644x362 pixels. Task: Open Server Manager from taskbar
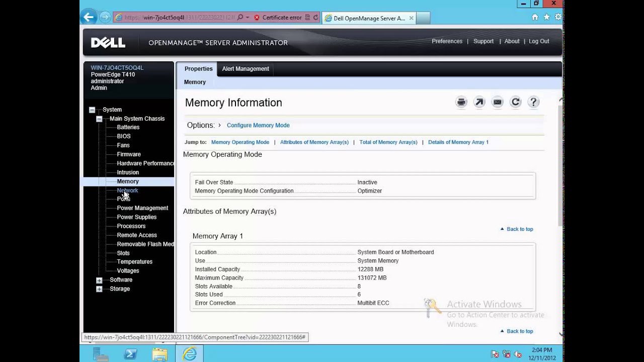tap(101, 354)
